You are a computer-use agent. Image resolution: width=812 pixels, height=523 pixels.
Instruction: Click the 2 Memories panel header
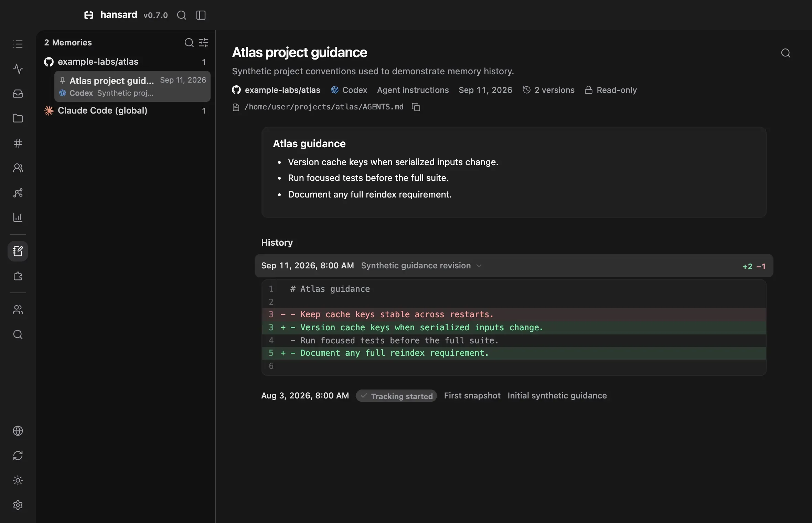[68, 43]
